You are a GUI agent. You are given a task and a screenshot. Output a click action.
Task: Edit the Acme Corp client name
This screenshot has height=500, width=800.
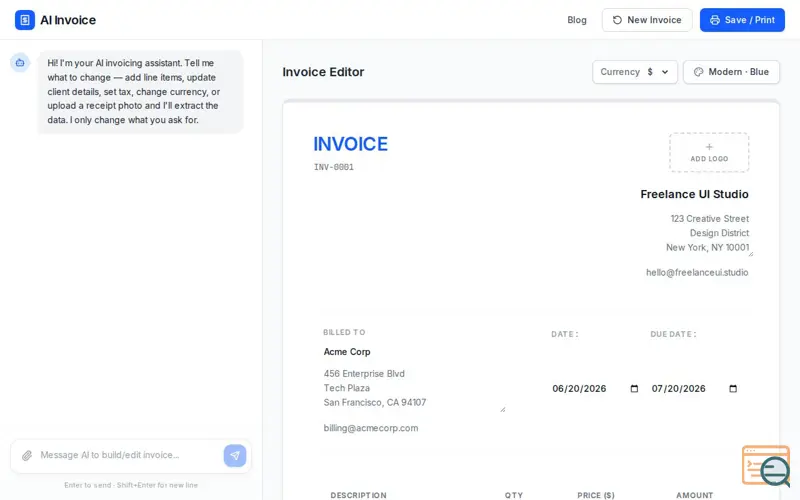pyautogui.click(x=347, y=352)
